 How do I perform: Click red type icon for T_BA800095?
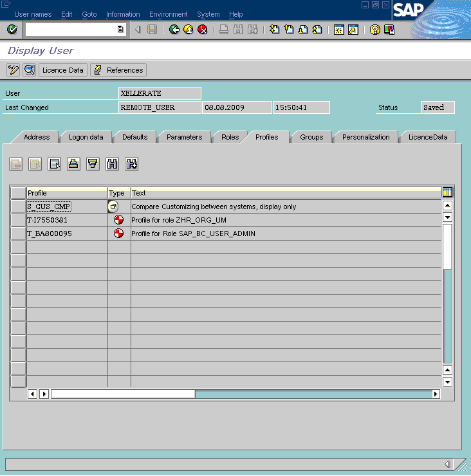coord(118,233)
